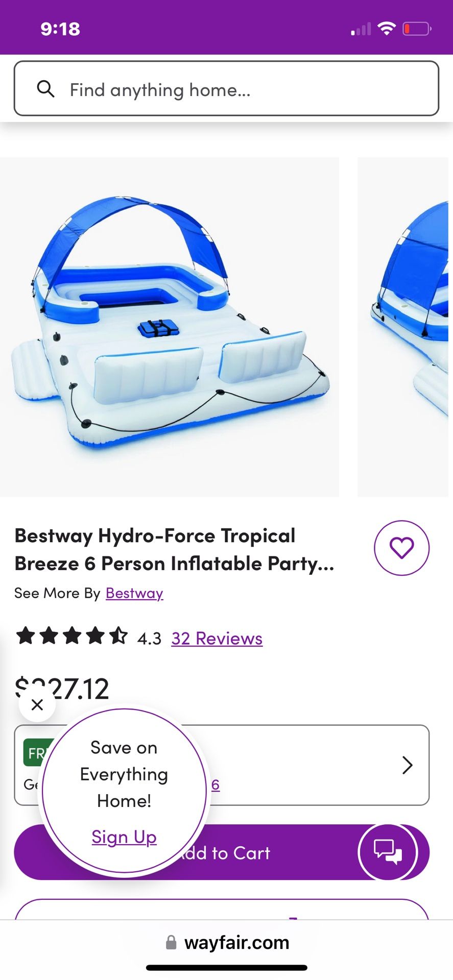Dismiss the Save on Everything Home popup
453x980 pixels.
37,705
